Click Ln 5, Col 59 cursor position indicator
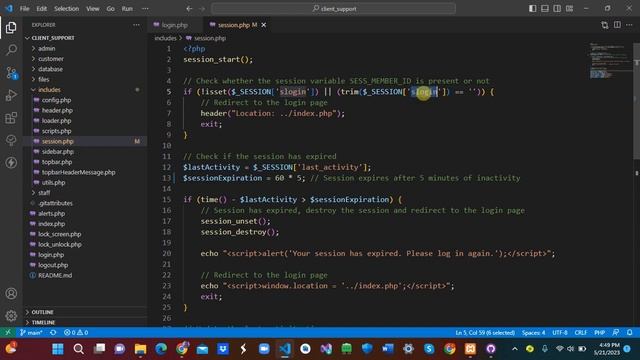The height and width of the screenshot is (360, 640). tap(485, 333)
